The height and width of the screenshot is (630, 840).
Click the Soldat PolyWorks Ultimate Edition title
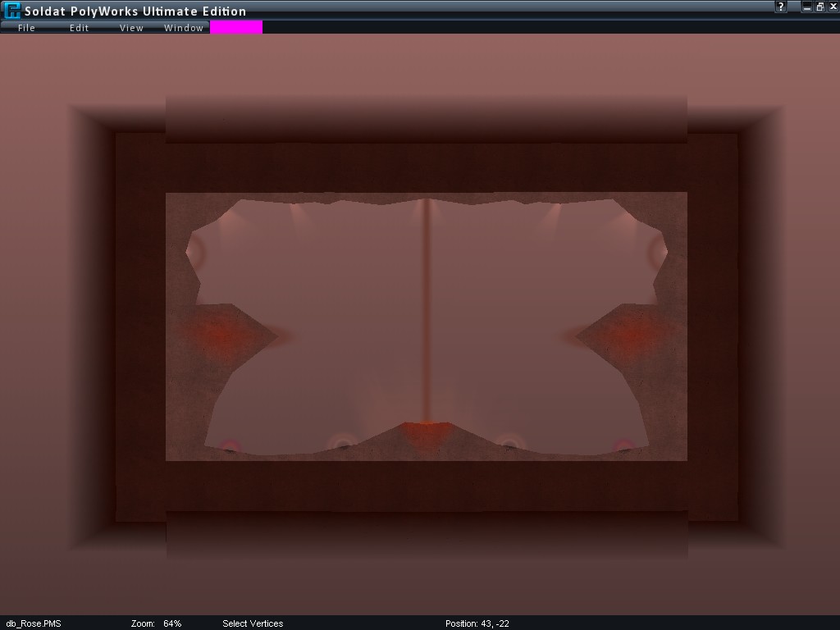(x=135, y=11)
